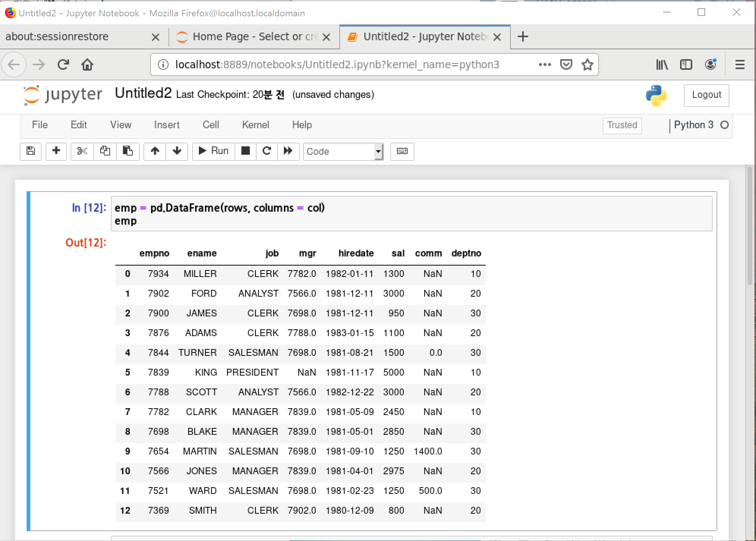Expand the Insert menu
Viewport: 756px width, 541px height.
(167, 125)
